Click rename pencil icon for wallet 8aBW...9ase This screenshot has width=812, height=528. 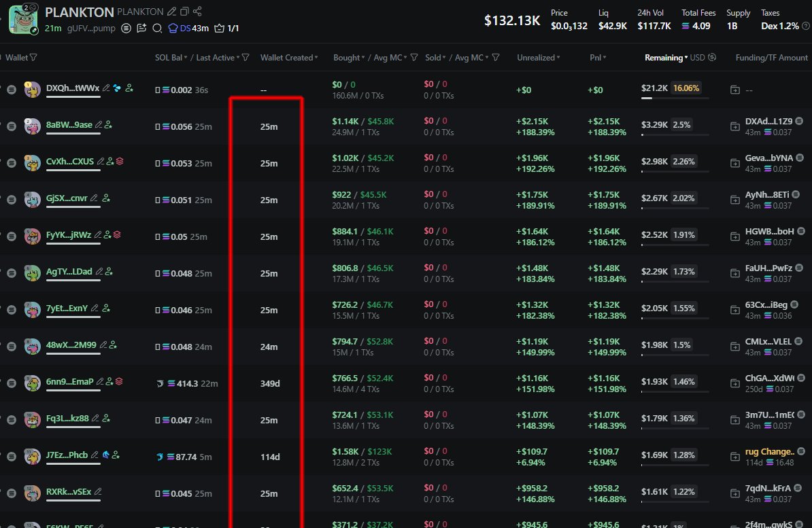pyautogui.click(x=98, y=125)
